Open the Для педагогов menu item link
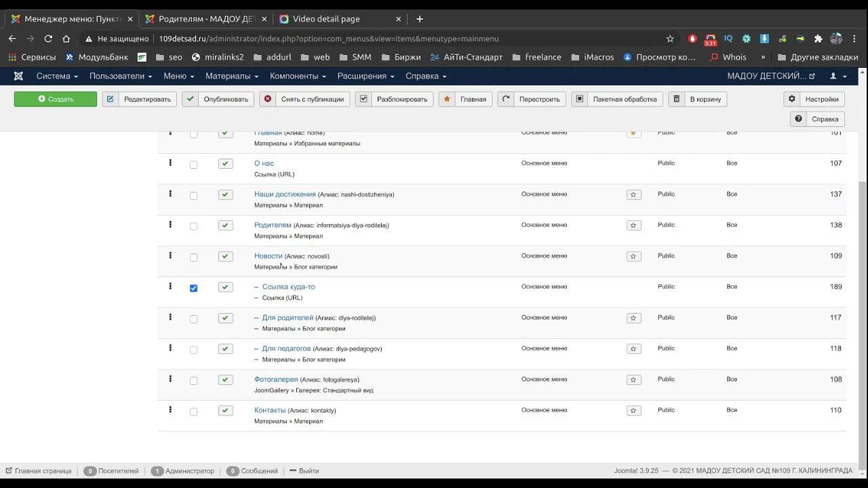This screenshot has height=488, width=868. coord(286,348)
